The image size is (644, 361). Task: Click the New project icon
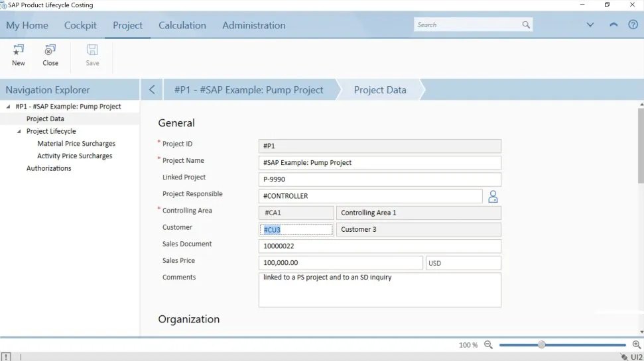coord(19,50)
